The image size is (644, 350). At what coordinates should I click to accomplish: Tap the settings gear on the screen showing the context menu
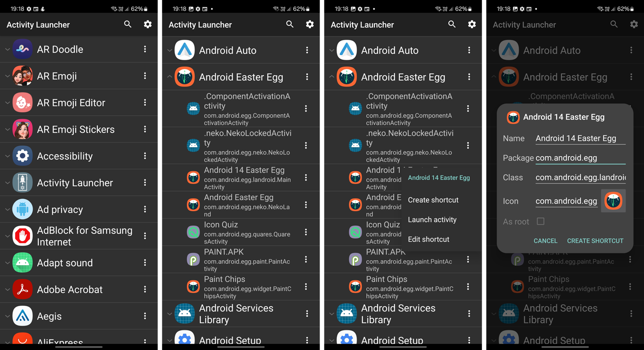(x=472, y=24)
